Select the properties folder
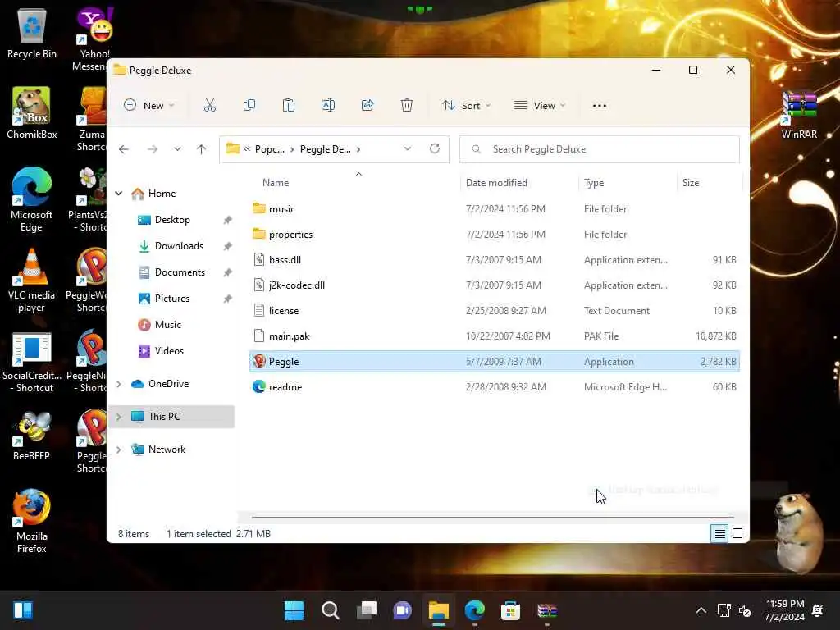Image resolution: width=840 pixels, height=630 pixels. tap(495, 234)
